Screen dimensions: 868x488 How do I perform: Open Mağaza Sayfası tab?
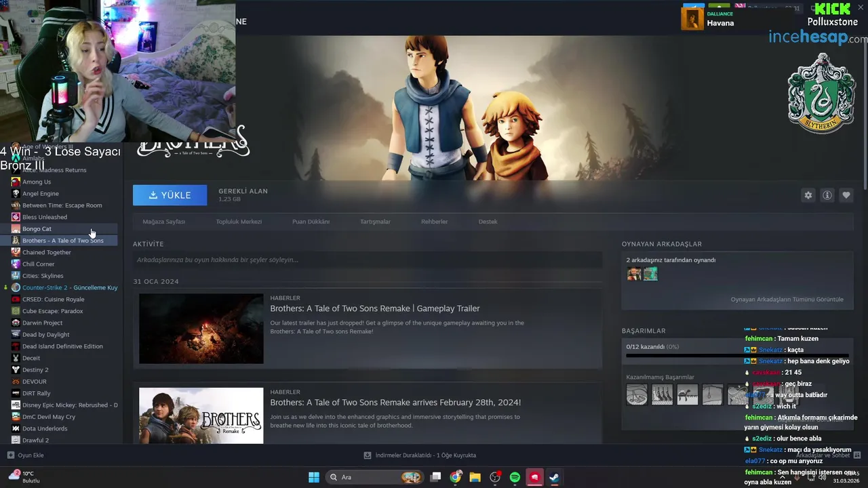tap(163, 222)
